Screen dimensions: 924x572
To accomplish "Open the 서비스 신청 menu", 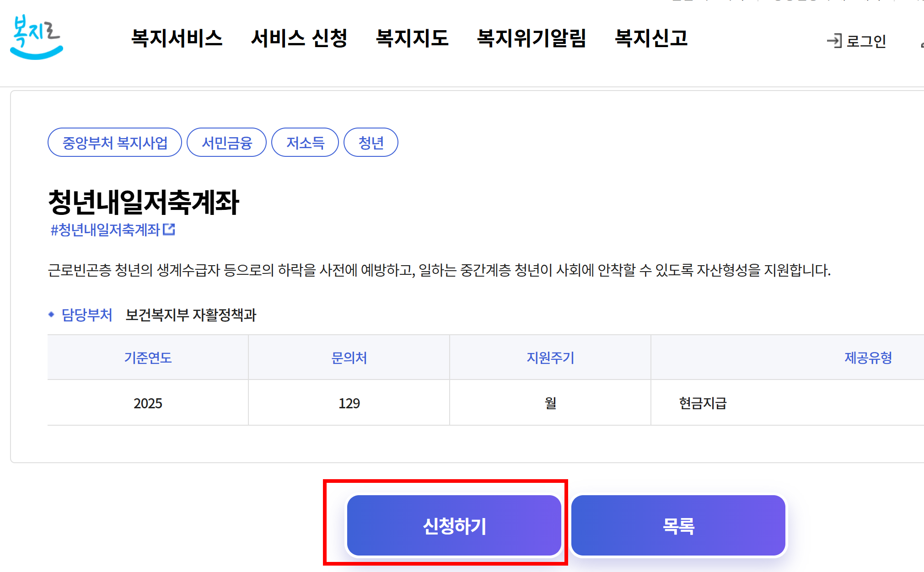I will pyautogui.click(x=300, y=38).
